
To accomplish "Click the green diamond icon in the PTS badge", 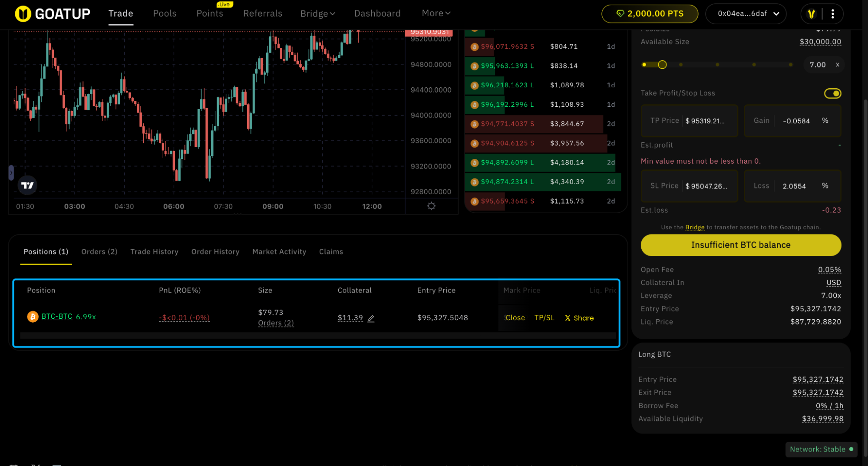I will tap(620, 13).
